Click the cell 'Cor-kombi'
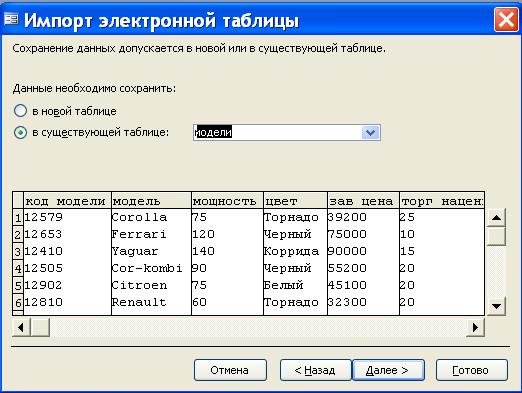The height and width of the screenshot is (393, 522). click(x=151, y=268)
